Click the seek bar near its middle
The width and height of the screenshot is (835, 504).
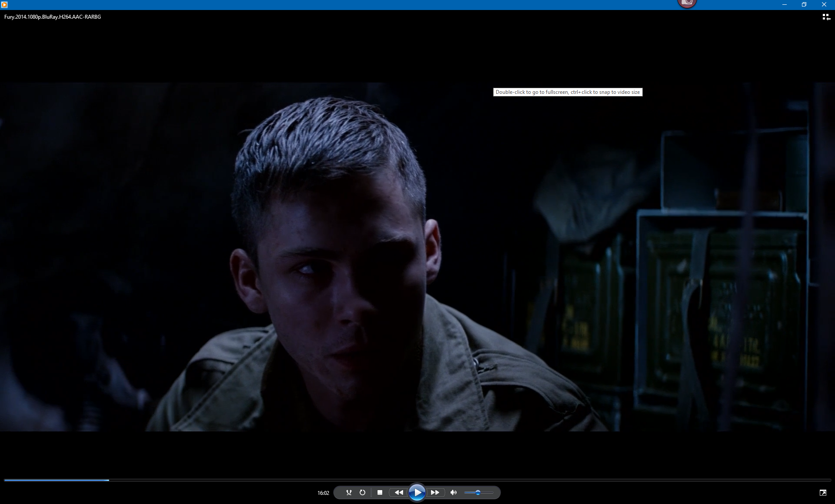[417, 480]
